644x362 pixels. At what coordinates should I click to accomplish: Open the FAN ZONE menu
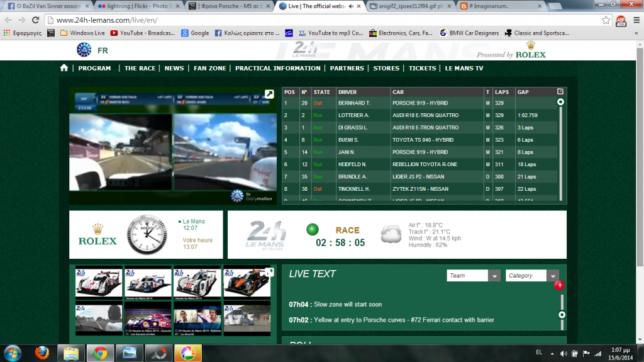(x=210, y=68)
